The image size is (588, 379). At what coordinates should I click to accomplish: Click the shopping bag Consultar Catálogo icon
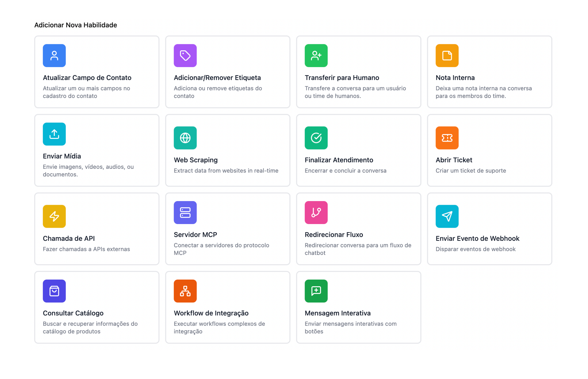click(x=54, y=291)
